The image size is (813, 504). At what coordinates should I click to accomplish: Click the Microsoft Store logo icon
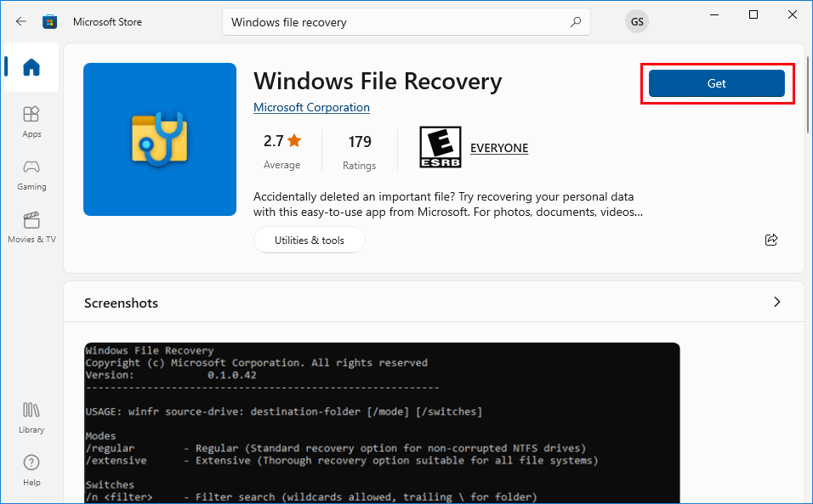click(50, 22)
